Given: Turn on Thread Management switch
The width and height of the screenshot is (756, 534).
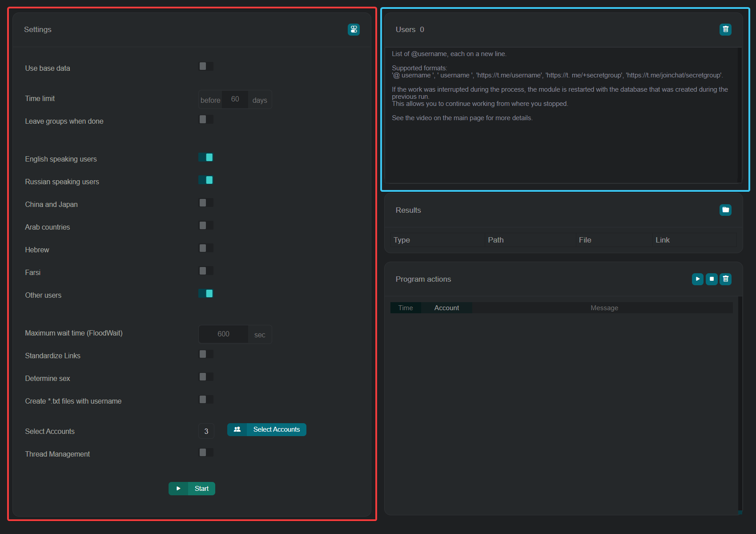Looking at the screenshot, I should pos(206,453).
